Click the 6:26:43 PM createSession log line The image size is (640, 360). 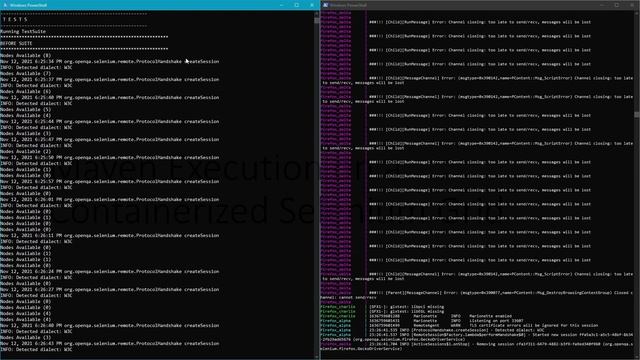[x=109, y=344]
